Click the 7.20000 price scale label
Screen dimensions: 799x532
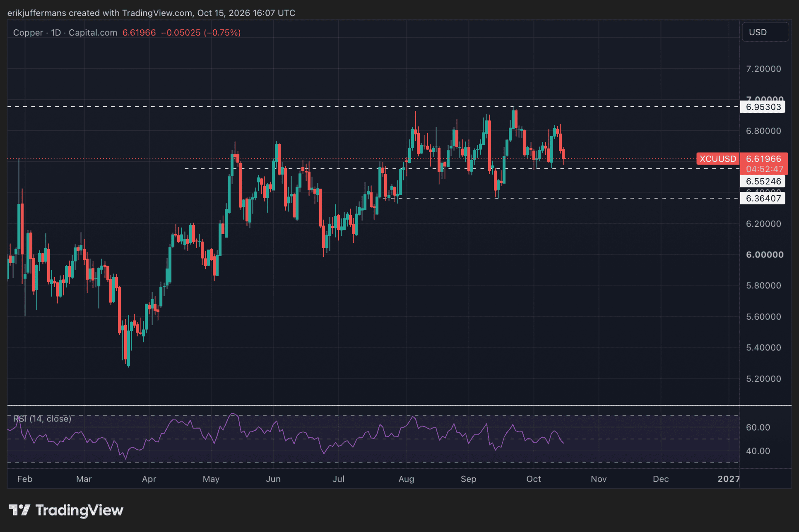tap(763, 69)
